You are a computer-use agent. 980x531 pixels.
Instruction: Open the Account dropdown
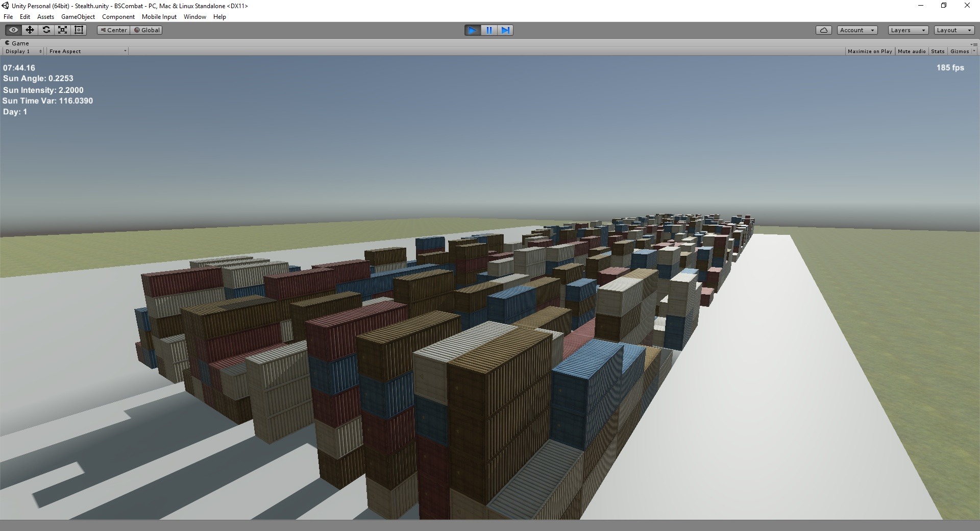[x=856, y=30]
